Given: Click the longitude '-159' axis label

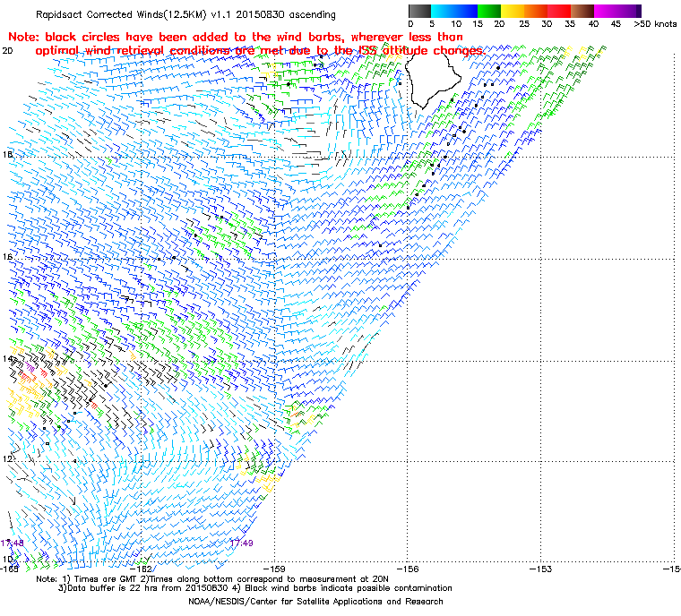Looking at the screenshot, I should 276,569.
